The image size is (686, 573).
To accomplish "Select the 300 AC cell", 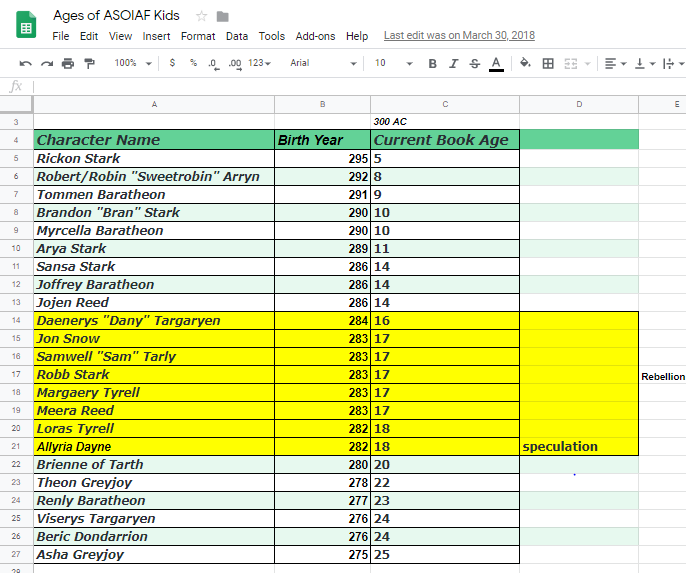I will point(445,122).
